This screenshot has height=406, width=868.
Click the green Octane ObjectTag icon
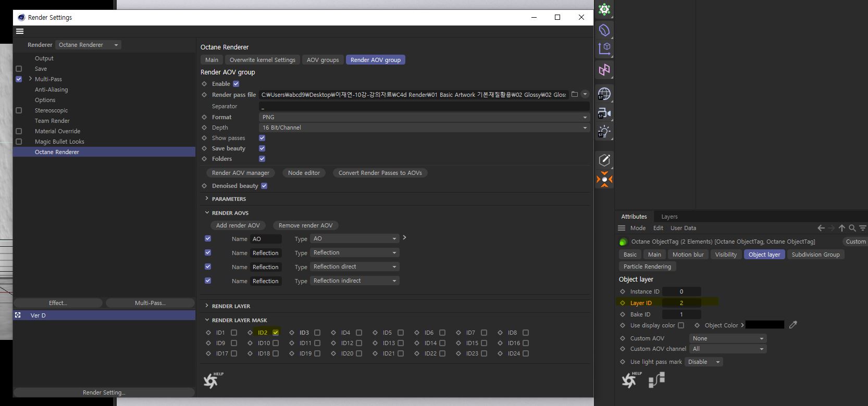[623, 242]
